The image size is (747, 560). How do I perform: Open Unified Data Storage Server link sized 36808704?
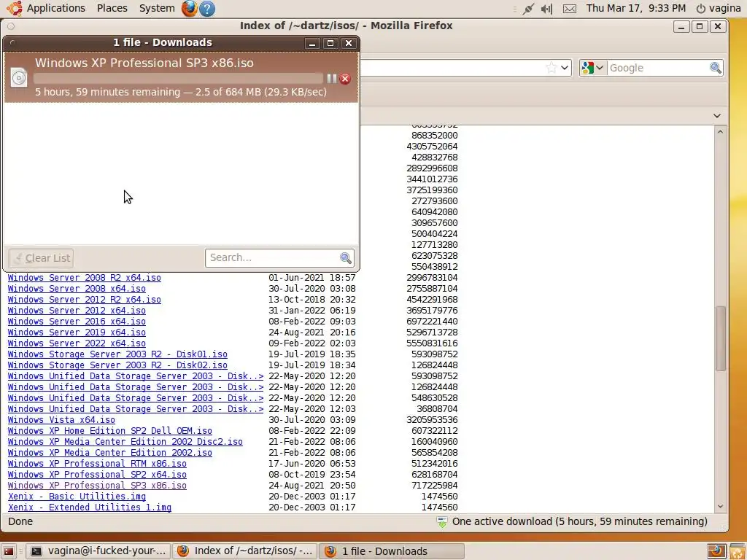pyautogui.click(x=136, y=409)
